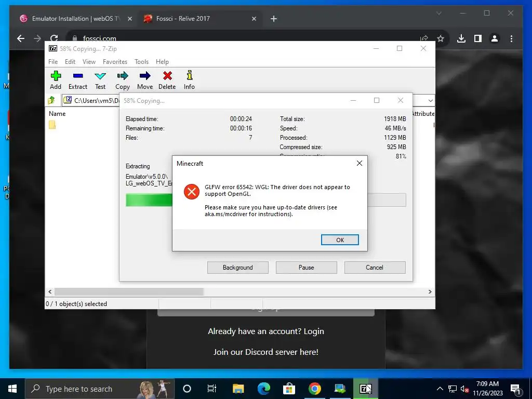Reload the page in Chrome

click(54, 38)
